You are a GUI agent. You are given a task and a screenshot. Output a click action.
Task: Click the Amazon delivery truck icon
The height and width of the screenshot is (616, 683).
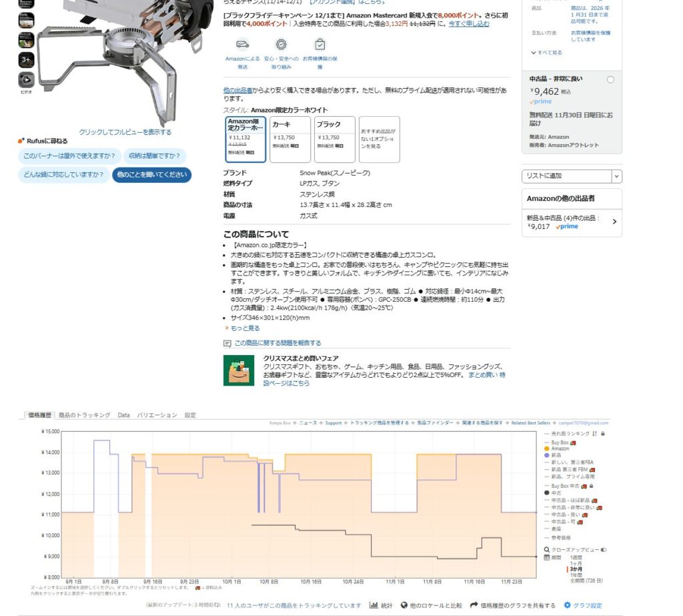pos(242,45)
